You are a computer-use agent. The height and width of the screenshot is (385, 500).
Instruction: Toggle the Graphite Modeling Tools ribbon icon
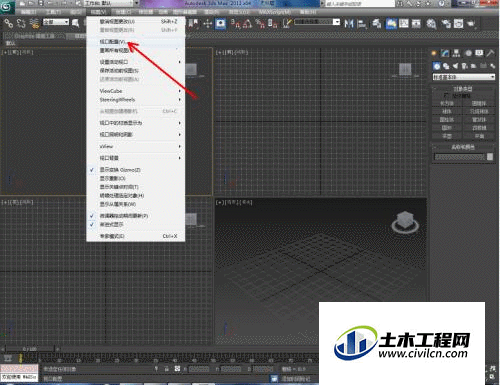(x=392, y=24)
